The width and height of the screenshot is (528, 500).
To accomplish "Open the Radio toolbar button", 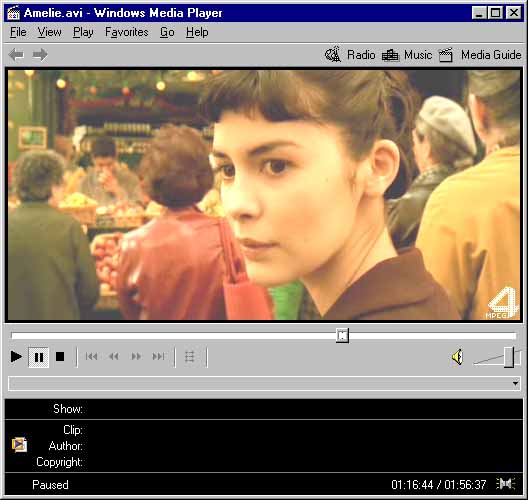I will (x=350, y=55).
